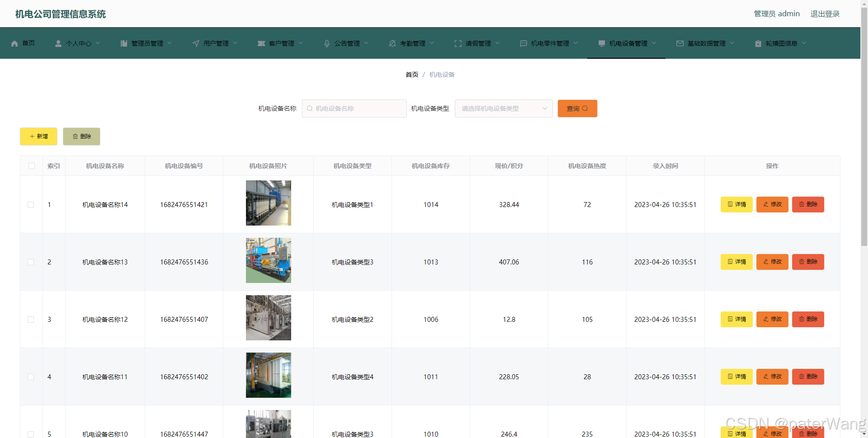The width and height of the screenshot is (868, 438).
Task: Click the paper plane icon for 用户管理
Action: coord(196,43)
